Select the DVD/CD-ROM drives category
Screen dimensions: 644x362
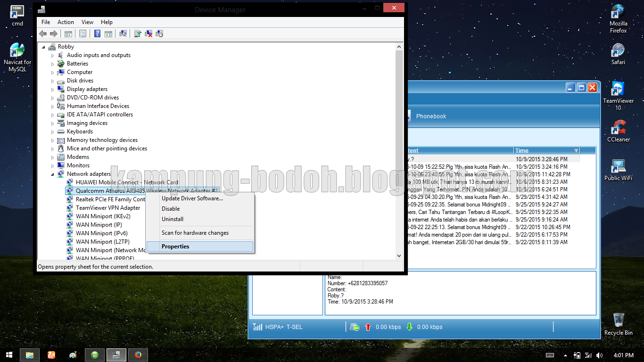[93, 98]
